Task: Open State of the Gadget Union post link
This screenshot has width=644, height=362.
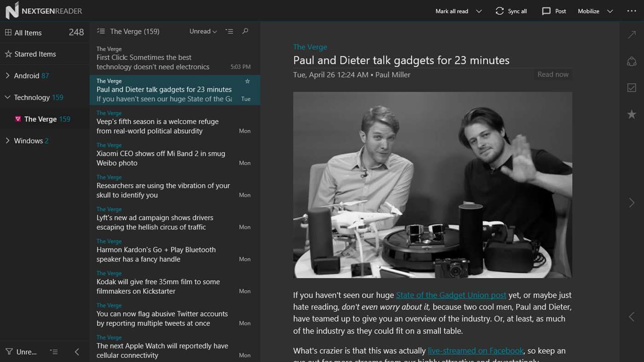Action: [451, 295]
